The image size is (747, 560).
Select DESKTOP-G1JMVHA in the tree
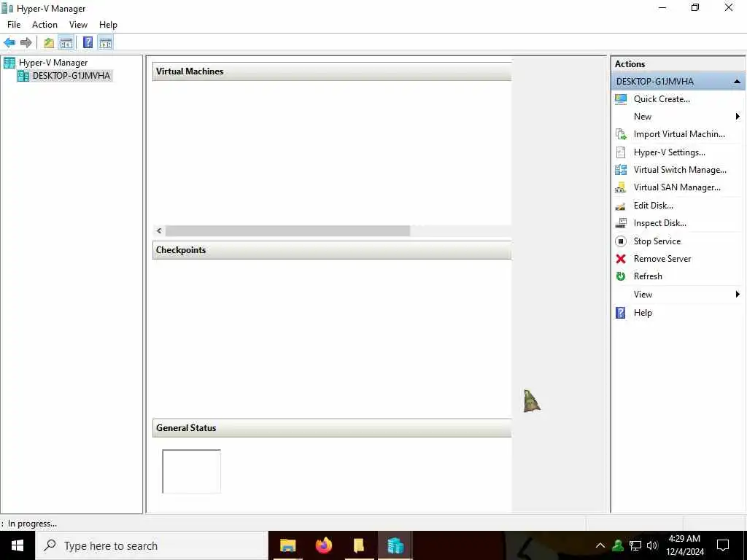tap(71, 76)
